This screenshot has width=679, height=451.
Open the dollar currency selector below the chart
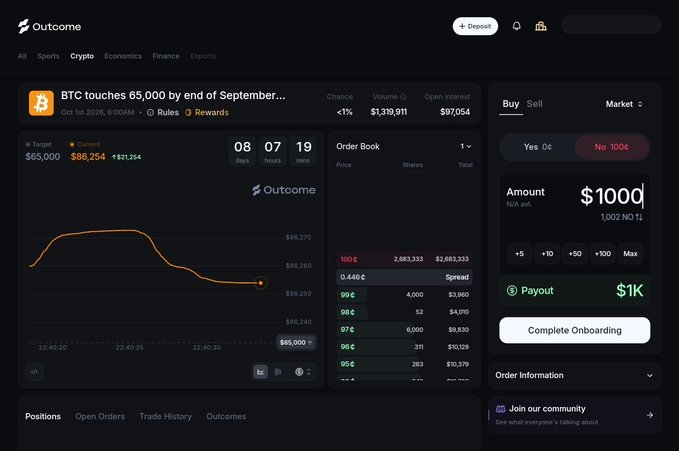click(303, 372)
